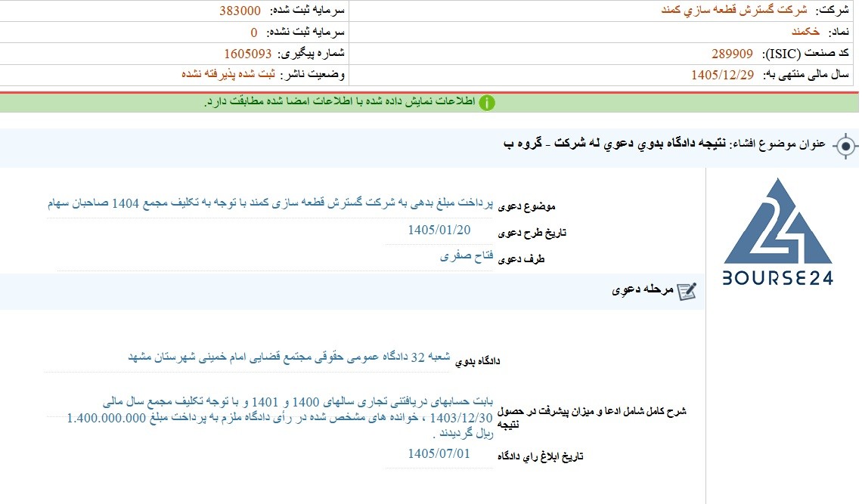Click the date 1403/12/30 in the description
The width and height of the screenshot is (862, 504).
point(461,419)
